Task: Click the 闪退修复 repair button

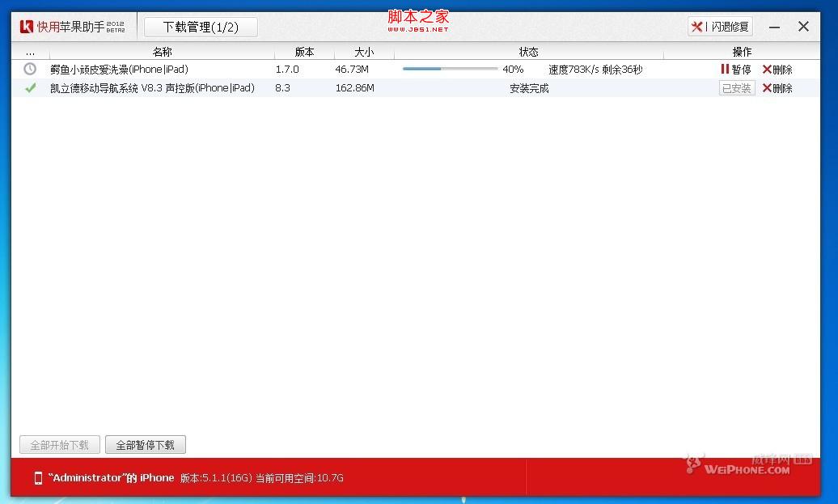Action: tap(720, 27)
